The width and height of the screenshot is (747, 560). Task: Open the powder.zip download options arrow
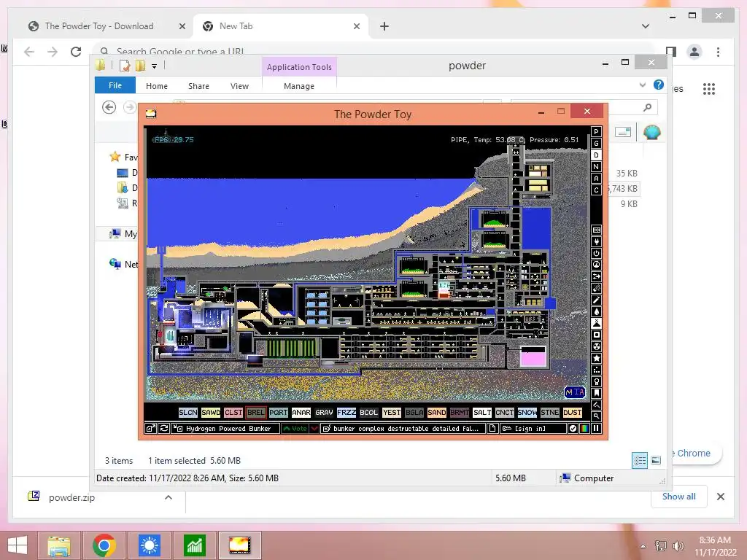pyautogui.click(x=169, y=497)
